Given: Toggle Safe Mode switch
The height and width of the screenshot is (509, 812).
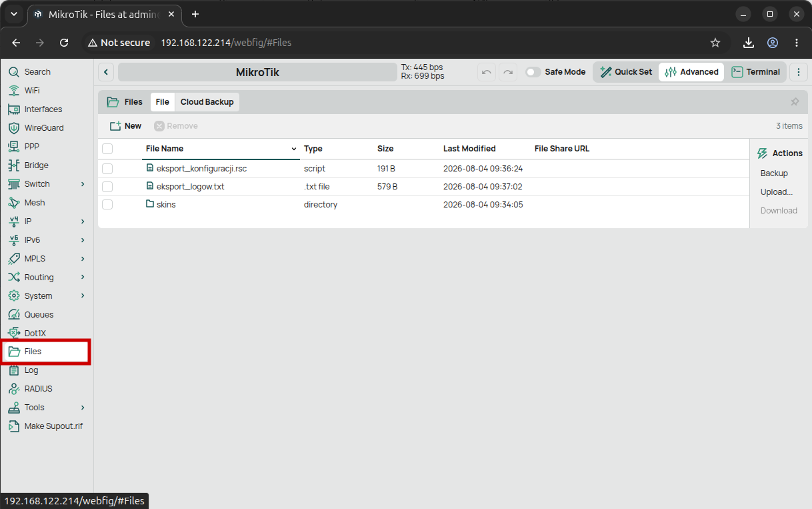Looking at the screenshot, I should (x=533, y=72).
